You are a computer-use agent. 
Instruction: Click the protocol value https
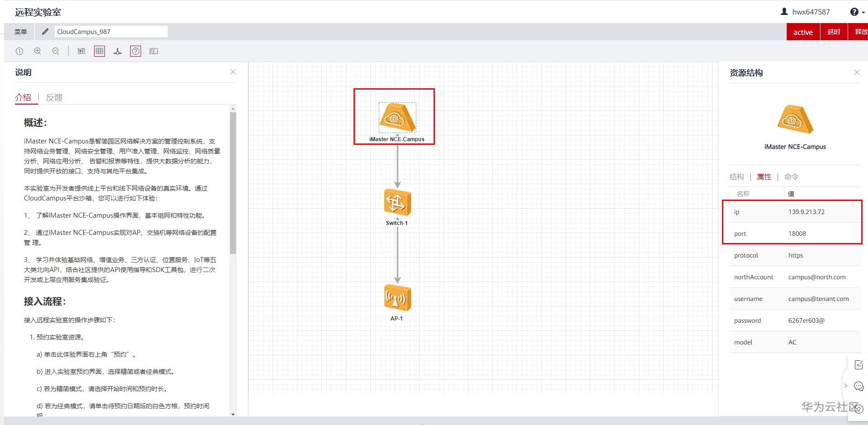pyautogui.click(x=796, y=255)
